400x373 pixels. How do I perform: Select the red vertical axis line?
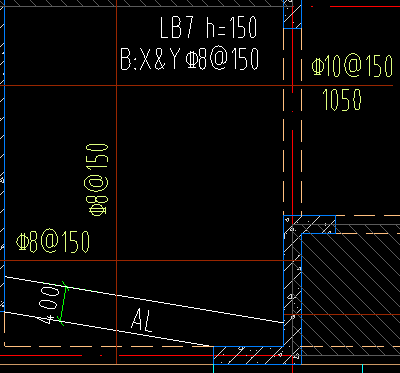pos(293,187)
